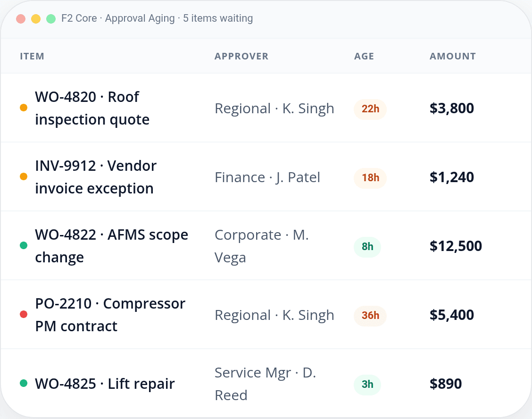This screenshot has width=532, height=419.
Task: Sort by the AGE column header
Action: click(364, 56)
